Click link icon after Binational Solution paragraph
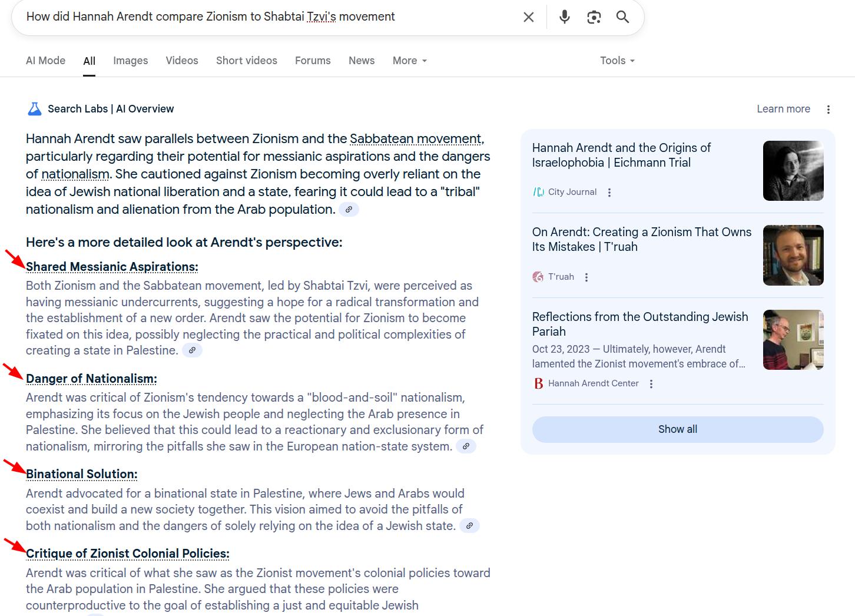Screen dimensions: 855x616 [x=469, y=526]
